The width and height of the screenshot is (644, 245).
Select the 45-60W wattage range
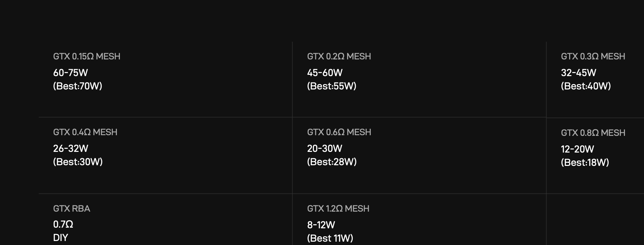325,73
